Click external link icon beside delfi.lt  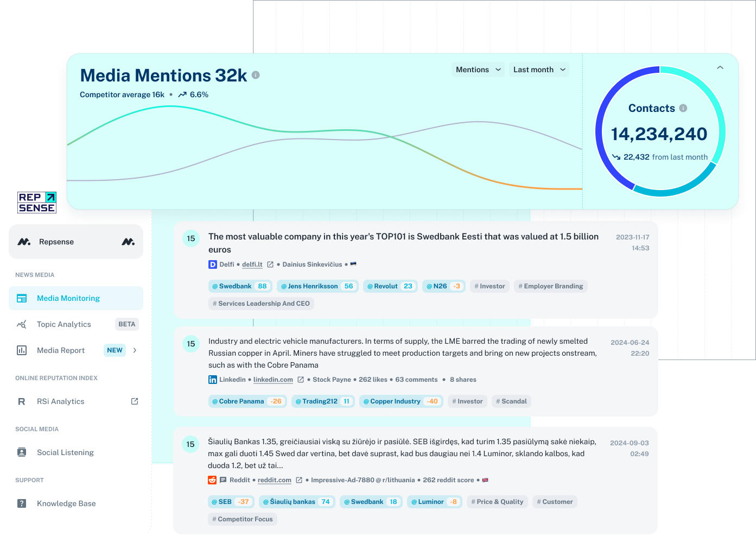pos(270,264)
